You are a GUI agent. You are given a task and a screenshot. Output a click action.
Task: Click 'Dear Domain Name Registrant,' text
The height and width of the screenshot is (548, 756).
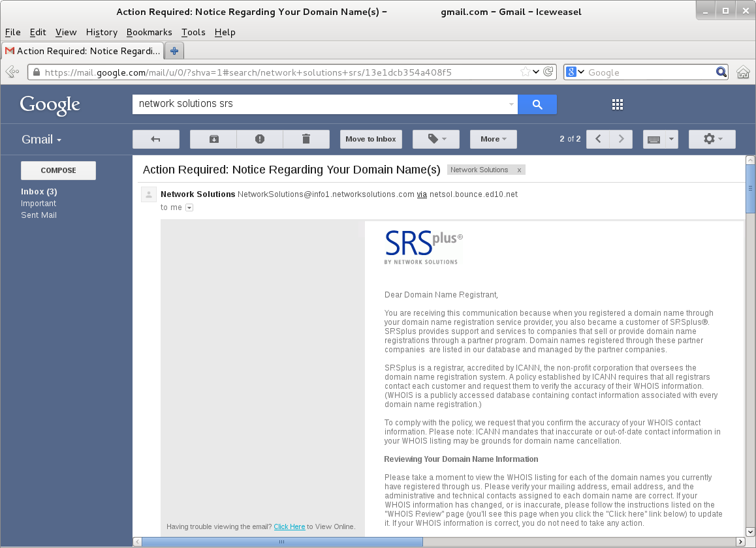point(441,294)
